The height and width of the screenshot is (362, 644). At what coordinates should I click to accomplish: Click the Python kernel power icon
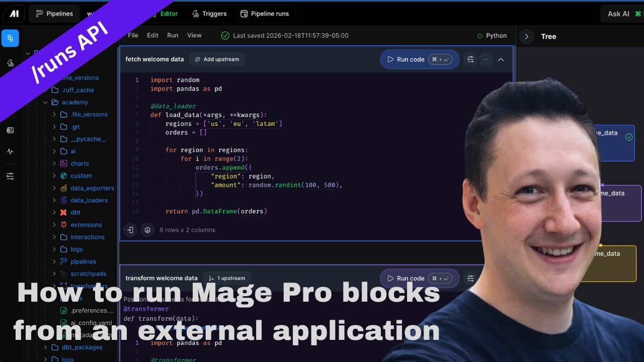tap(479, 36)
